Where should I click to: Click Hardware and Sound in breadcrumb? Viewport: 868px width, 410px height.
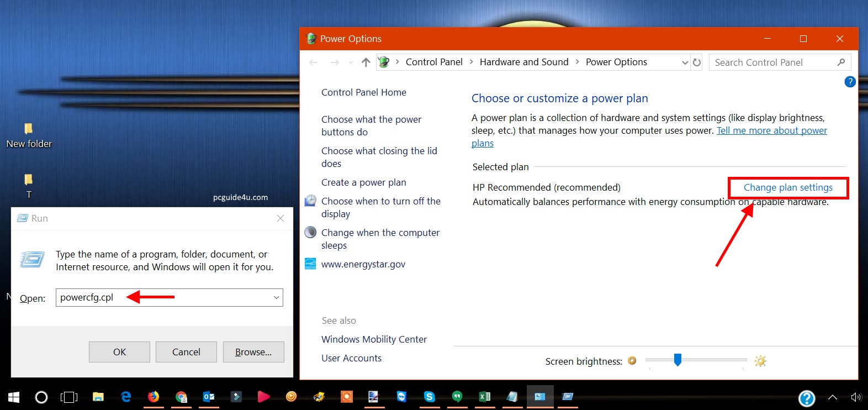[523, 62]
